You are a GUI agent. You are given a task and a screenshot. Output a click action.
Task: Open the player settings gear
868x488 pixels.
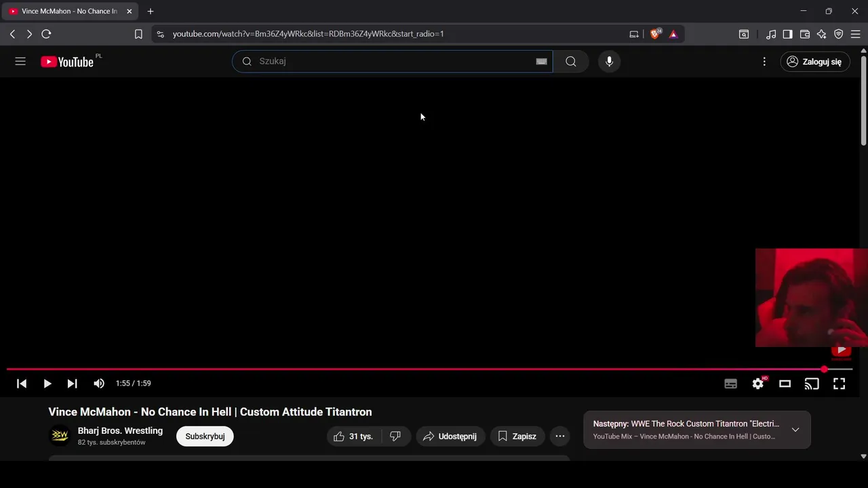758,384
